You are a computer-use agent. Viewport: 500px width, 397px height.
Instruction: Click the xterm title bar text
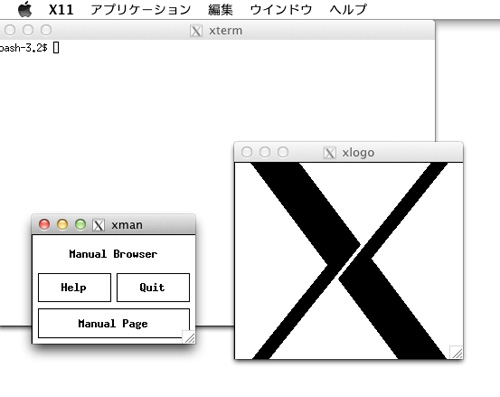click(x=226, y=31)
